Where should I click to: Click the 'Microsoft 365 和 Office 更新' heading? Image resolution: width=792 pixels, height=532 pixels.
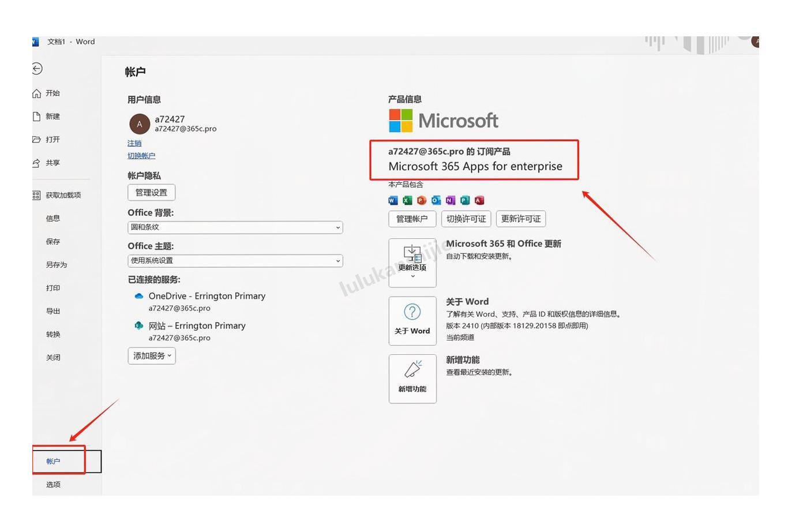pos(504,243)
